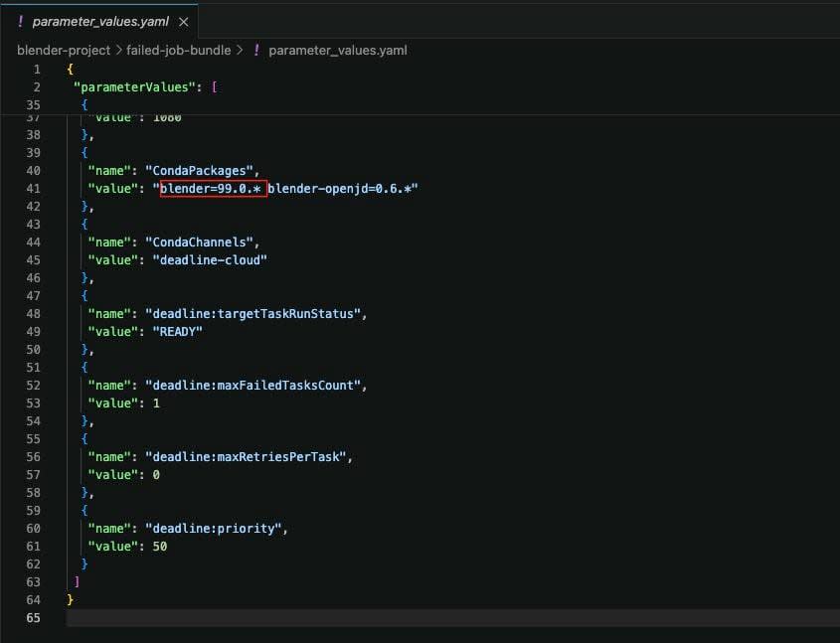Click line number 41 in the gutter
Viewport: 840px width, 643px height.
[34, 188]
